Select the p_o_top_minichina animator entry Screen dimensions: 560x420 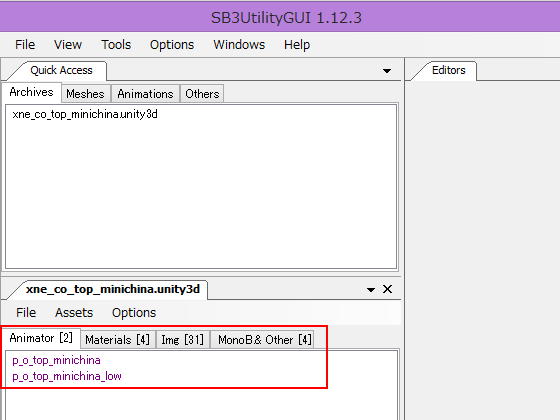click(x=56, y=360)
